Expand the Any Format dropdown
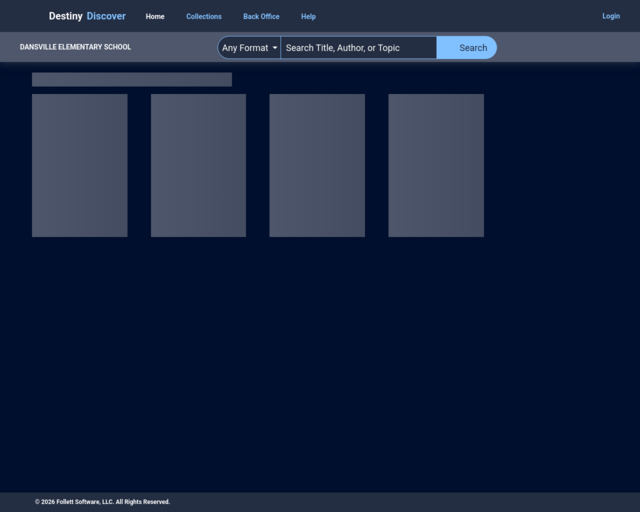 click(249, 48)
